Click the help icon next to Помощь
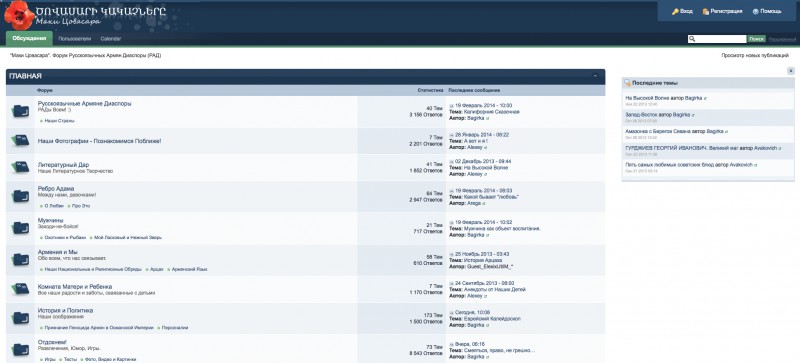 click(756, 11)
